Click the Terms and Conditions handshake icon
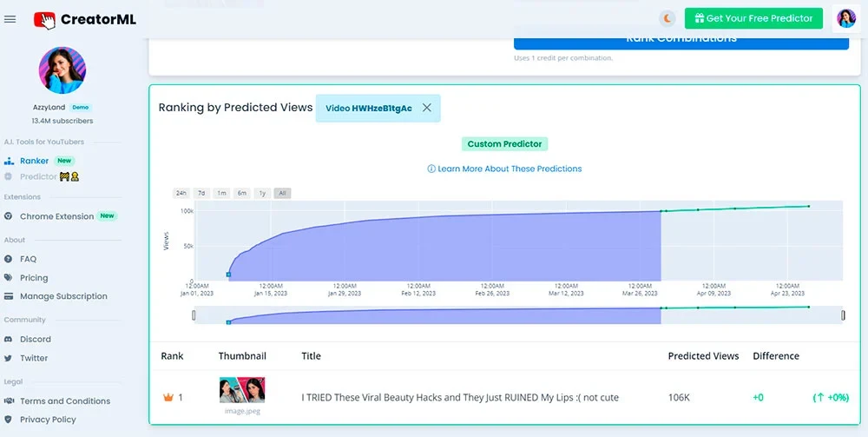Viewport: 868px width, 437px height. click(9, 401)
